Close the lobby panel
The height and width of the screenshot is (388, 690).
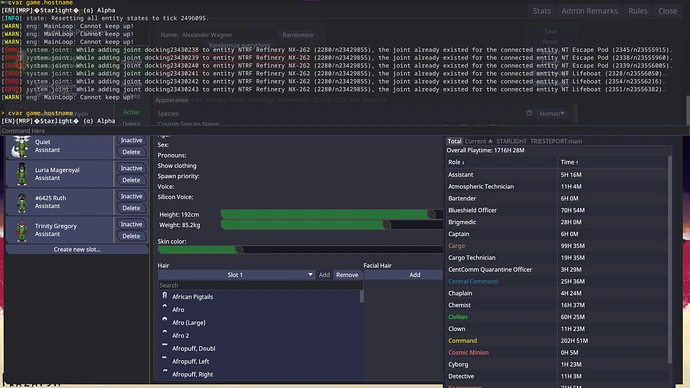[x=668, y=11]
